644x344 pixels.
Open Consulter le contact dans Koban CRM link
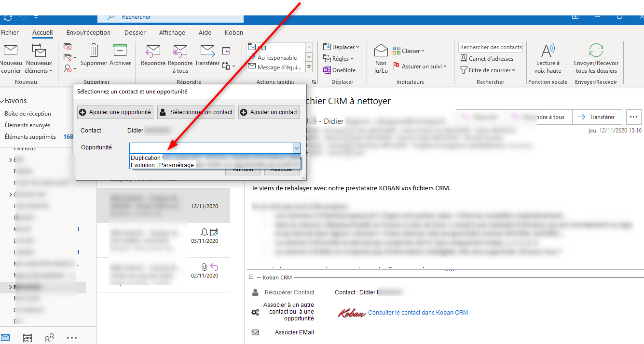pyautogui.click(x=418, y=313)
